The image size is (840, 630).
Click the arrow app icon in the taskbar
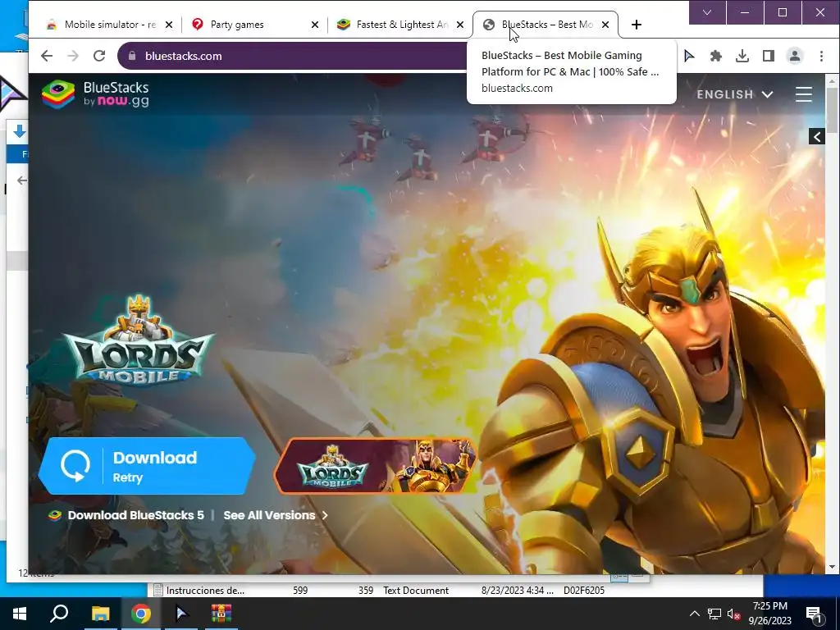point(181,614)
